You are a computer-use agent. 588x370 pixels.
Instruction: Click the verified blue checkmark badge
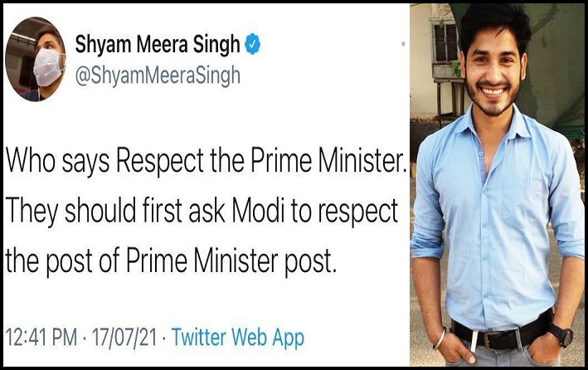tap(253, 46)
